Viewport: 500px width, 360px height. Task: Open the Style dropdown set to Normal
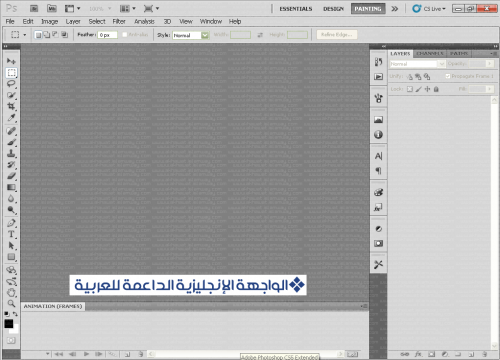click(191, 35)
